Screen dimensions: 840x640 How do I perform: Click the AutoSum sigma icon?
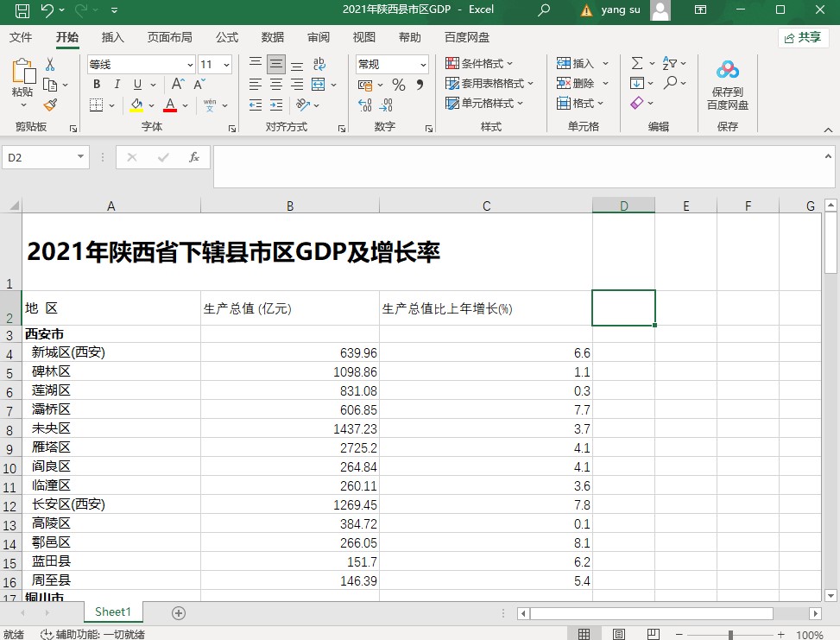pyautogui.click(x=637, y=64)
